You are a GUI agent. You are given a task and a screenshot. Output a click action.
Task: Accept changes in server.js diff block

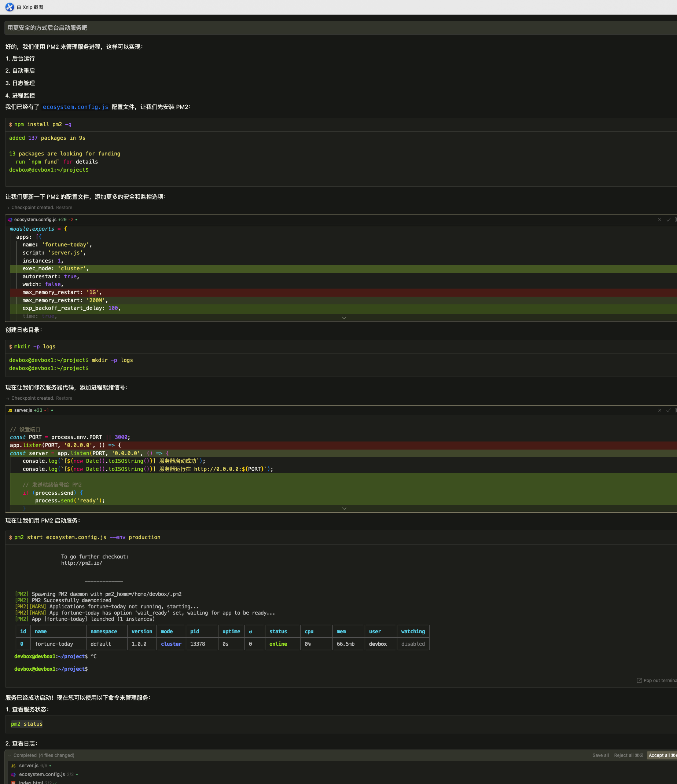pyautogui.click(x=668, y=410)
